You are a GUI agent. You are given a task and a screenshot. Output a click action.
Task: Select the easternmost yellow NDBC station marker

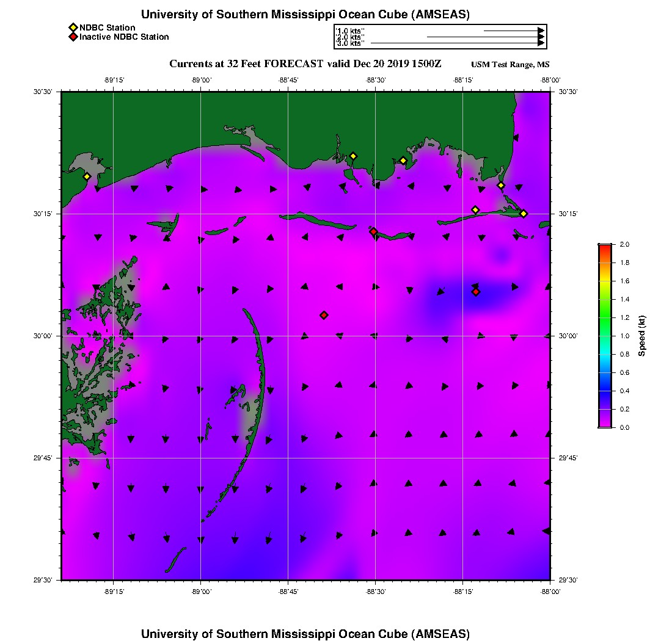point(524,213)
